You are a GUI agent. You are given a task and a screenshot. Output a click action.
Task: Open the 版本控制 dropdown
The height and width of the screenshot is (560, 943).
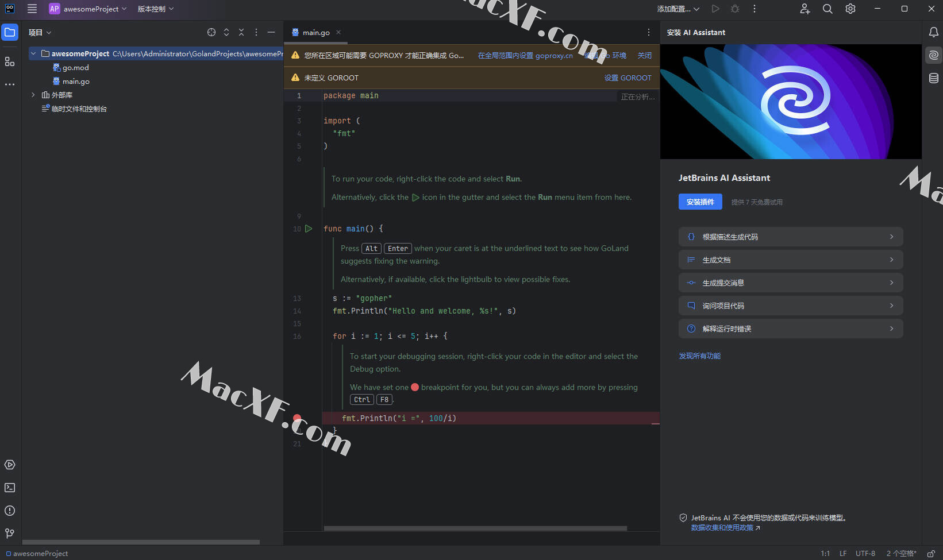(x=155, y=9)
